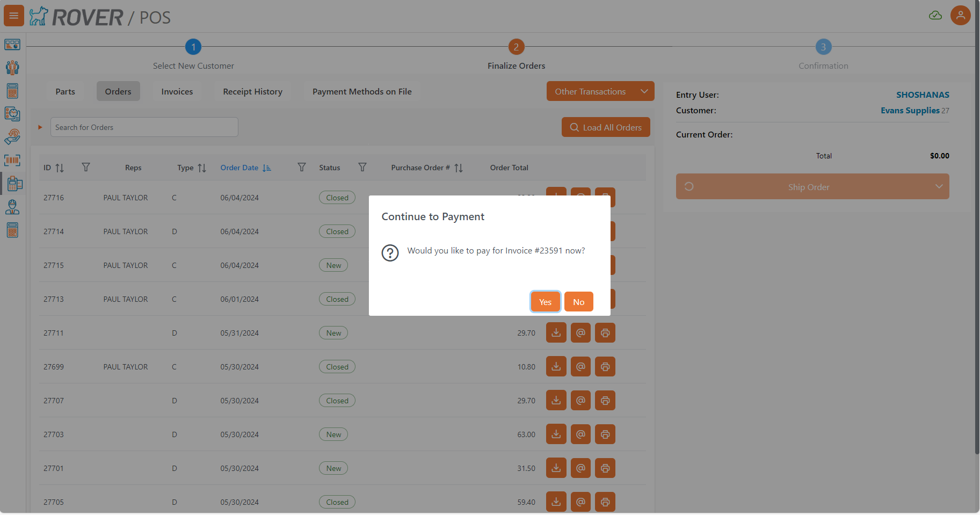
Task: Open the barcode scanner tool in the sidebar
Action: [x=12, y=160]
